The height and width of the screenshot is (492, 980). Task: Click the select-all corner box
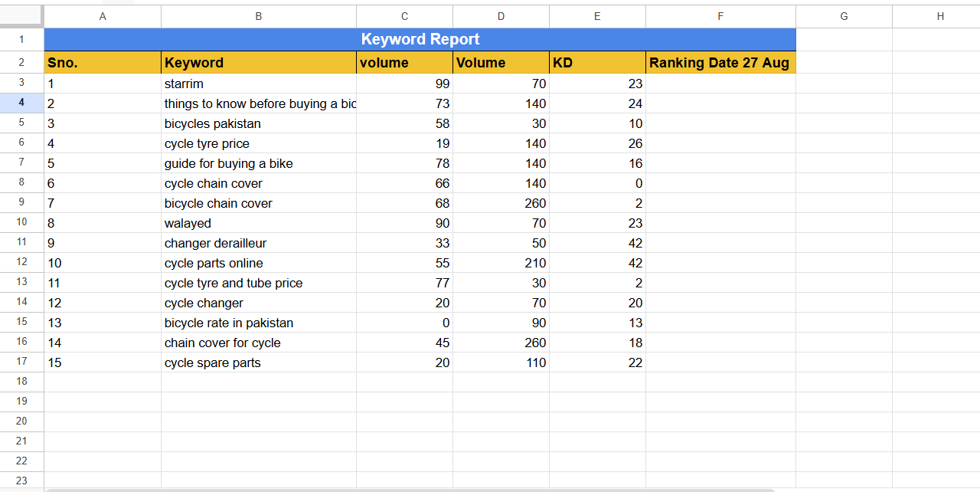click(x=21, y=16)
